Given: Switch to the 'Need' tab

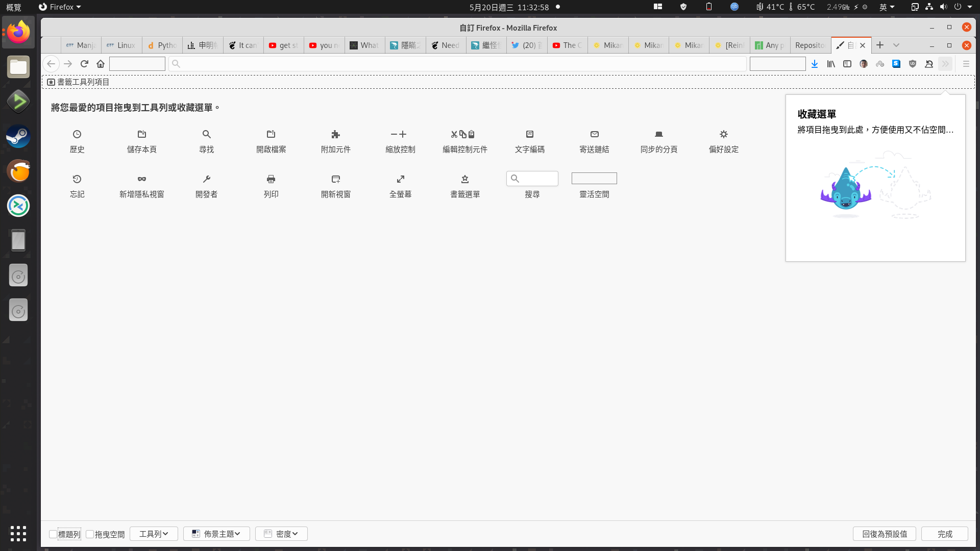Looking at the screenshot, I should coord(446,45).
